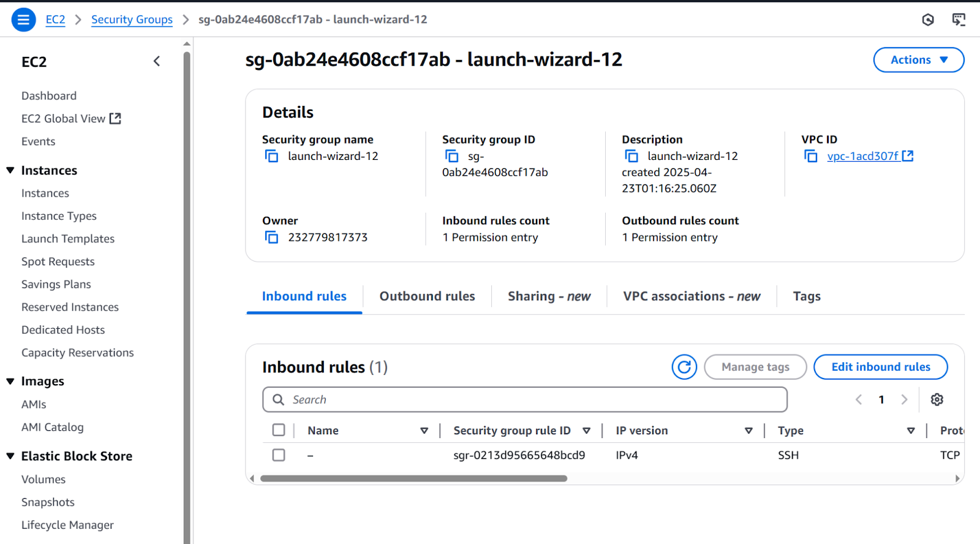Viewport: 980px width, 544px height.
Task: Open vpc-1acd307f link
Action: click(862, 156)
